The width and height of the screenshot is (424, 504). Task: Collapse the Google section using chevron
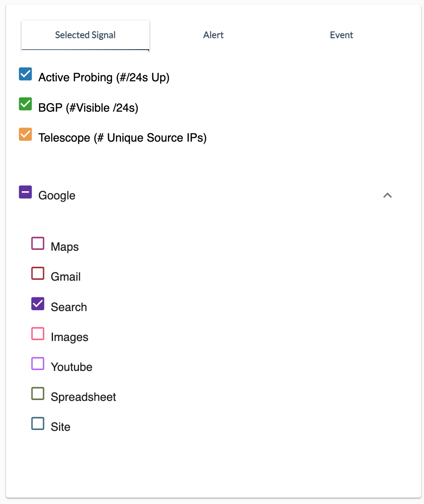pyautogui.click(x=387, y=195)
